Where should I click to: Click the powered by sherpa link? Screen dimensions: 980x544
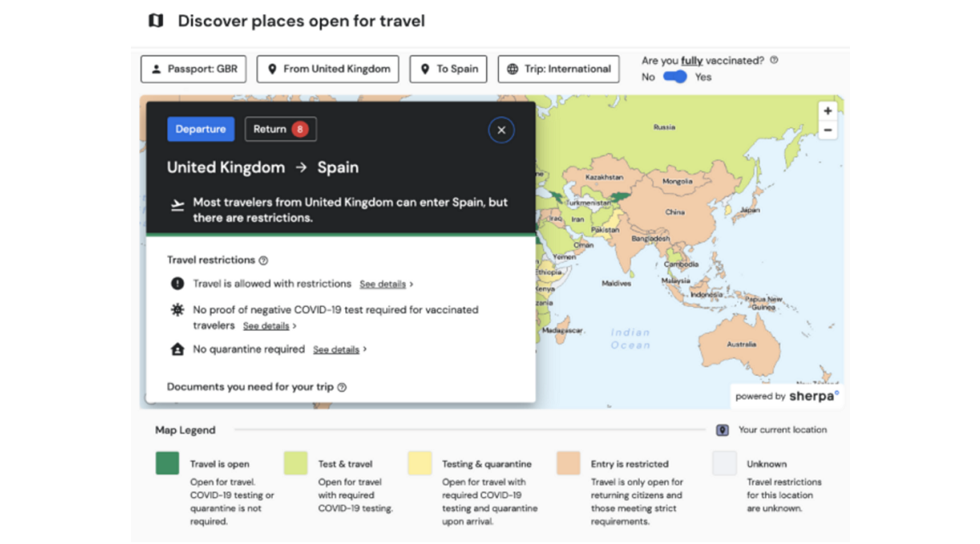(x=787, y=396)
